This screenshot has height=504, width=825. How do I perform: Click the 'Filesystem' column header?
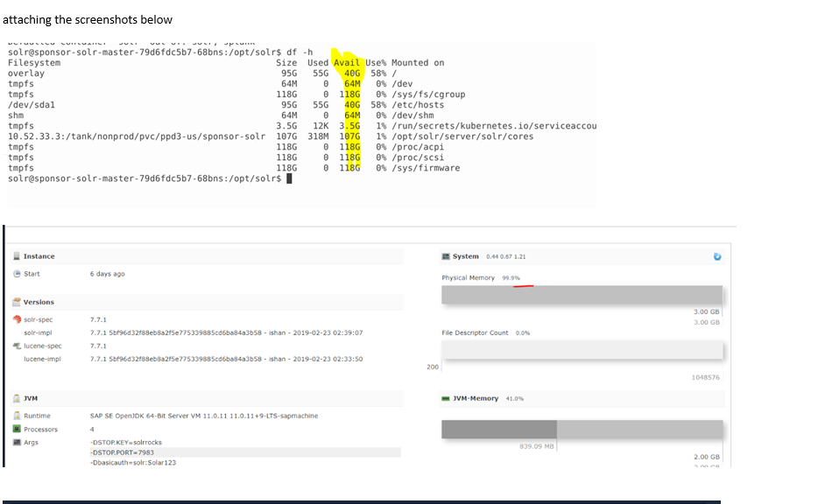pyautogui.click(x=34, y=62)
